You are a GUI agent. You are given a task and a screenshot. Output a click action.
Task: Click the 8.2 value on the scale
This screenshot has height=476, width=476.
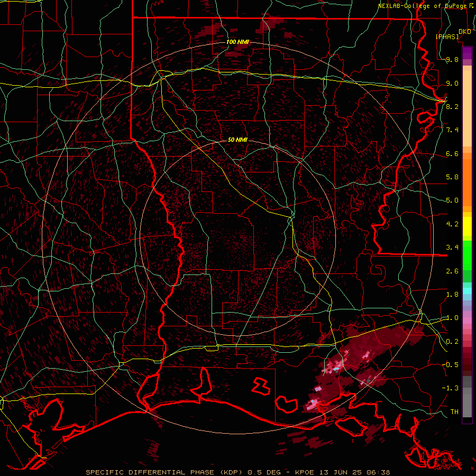[452, 106]
